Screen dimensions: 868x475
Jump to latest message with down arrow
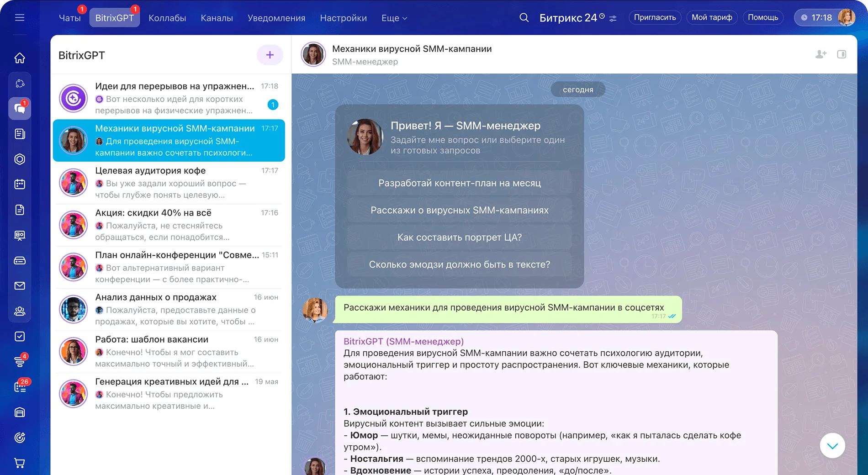832,446
